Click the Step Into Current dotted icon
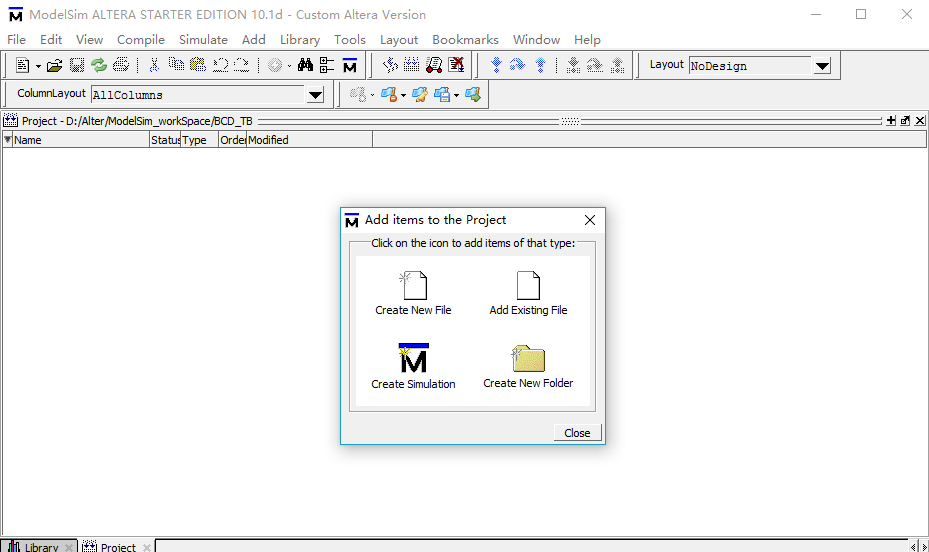Screen dimensions: 929x552 [573, 65]
